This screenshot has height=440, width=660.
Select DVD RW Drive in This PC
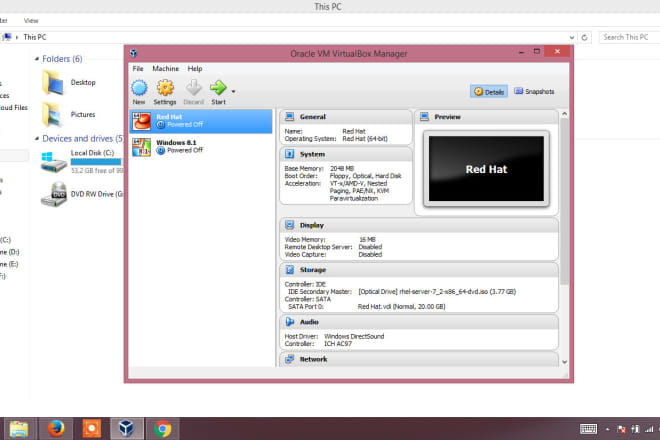[x=82, y=194]
